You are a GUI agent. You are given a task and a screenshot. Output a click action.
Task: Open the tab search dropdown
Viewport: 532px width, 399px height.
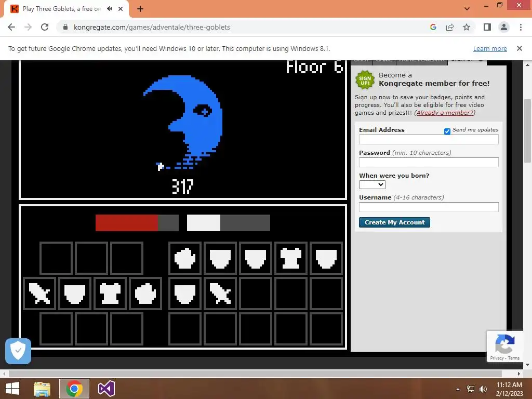click(467, 9)
